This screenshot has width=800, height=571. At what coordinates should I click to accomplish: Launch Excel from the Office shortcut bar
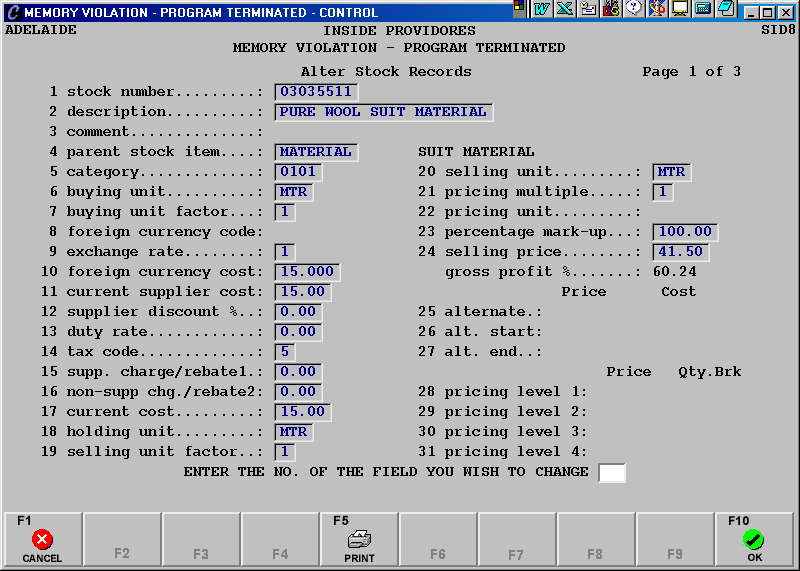564,9
